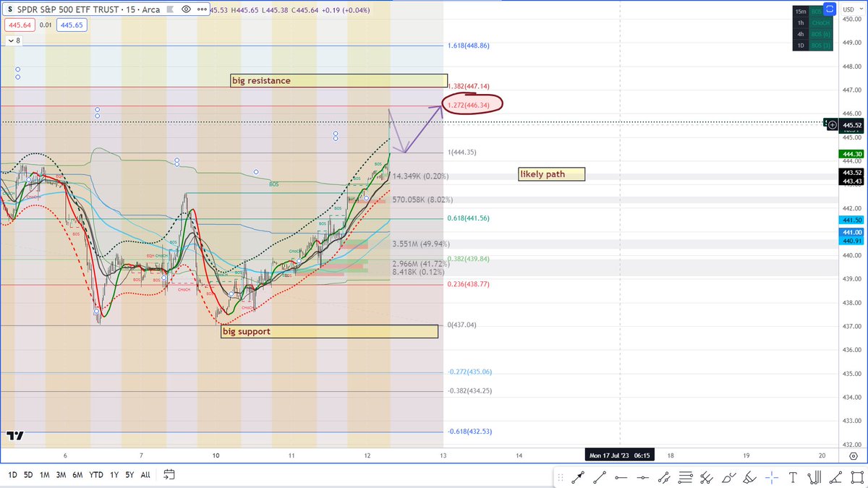This screenshot has width=868, height=488.
Task: Select the horizontal ray tool
Action: 621,477
